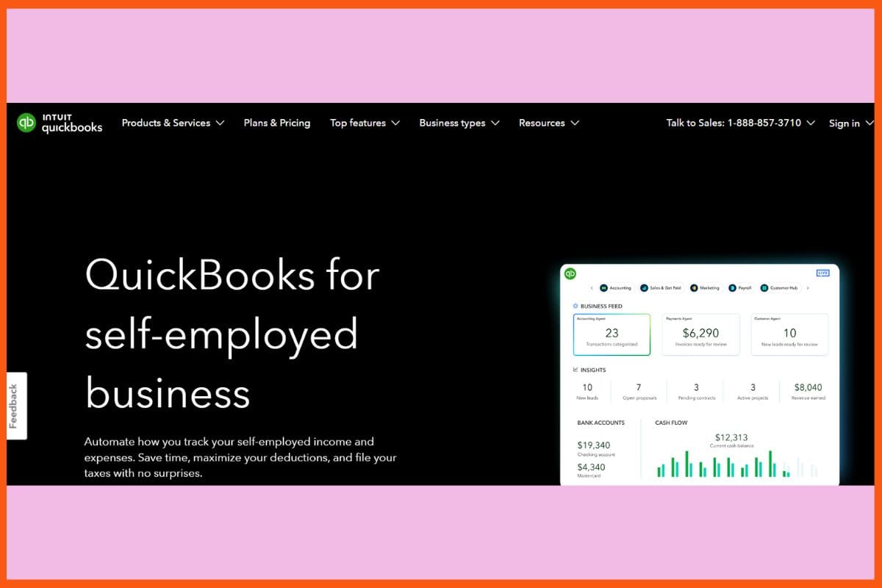Expand the Sign in dropdown chevron
The image size is (882, 588).
[870, 123]
